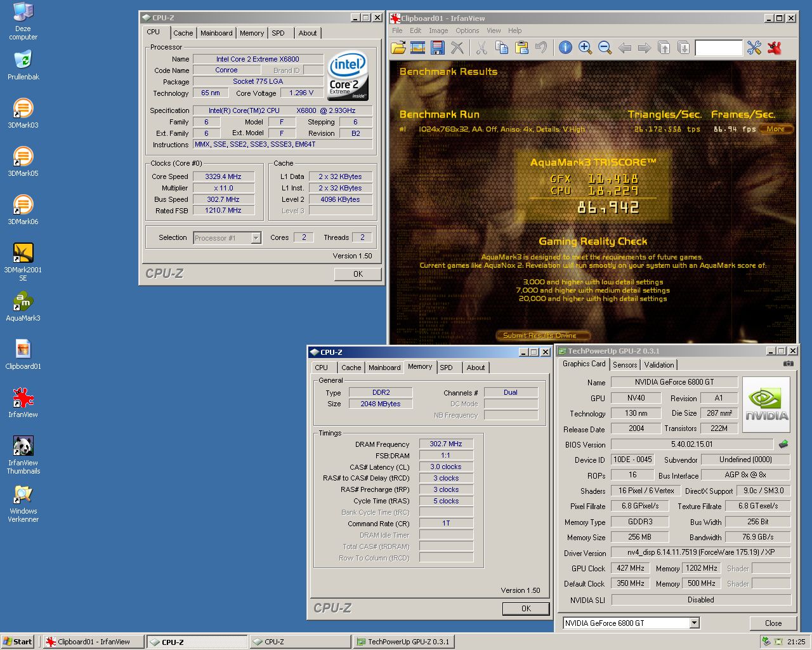The width and height of the screenshot is (812, 650).
Task: Switch to Cache tab in top CPU-Z window
Action: pos(183,33)
